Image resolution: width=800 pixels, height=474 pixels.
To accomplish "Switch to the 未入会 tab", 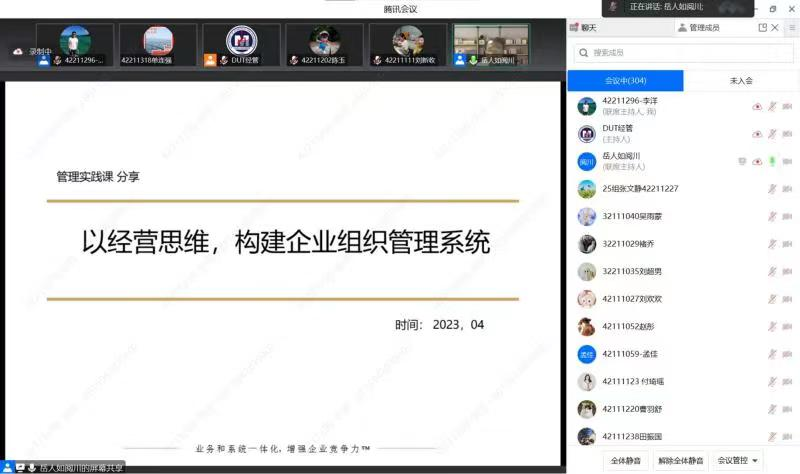I will pyautogui.click(x=741, y=81).
